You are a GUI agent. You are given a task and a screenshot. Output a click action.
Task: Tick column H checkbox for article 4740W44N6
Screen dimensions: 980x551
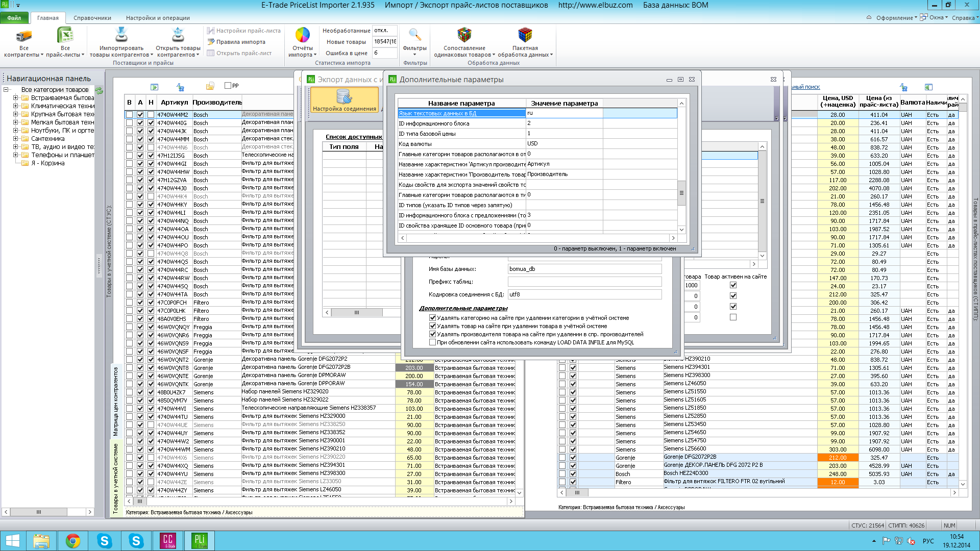[151, 147]
